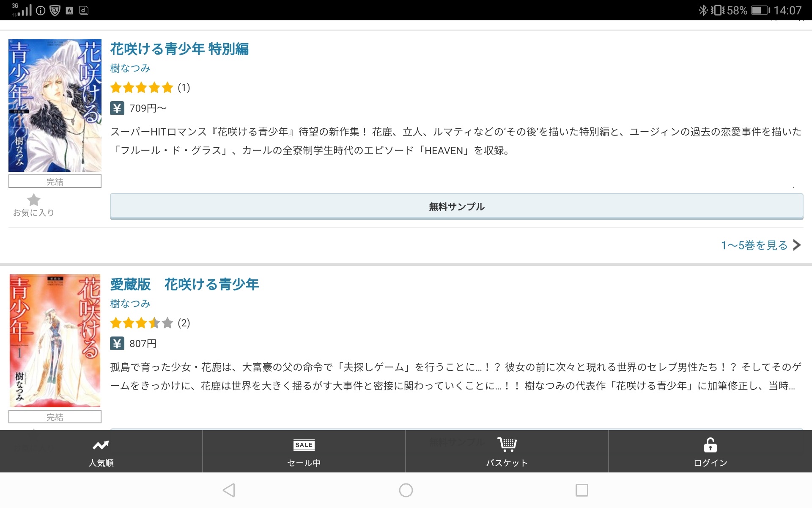Tap the Android home circle button
812x508 pixels.
[406, 490]
